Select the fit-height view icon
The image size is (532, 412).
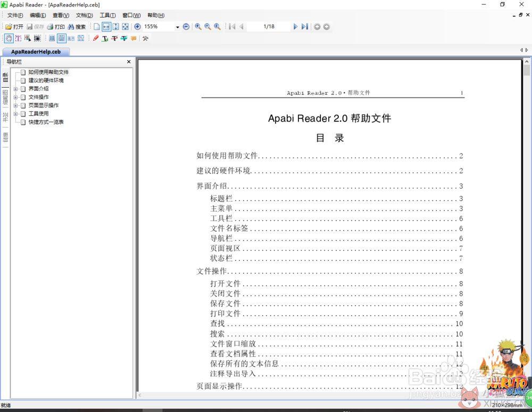[x=115, y=27]
